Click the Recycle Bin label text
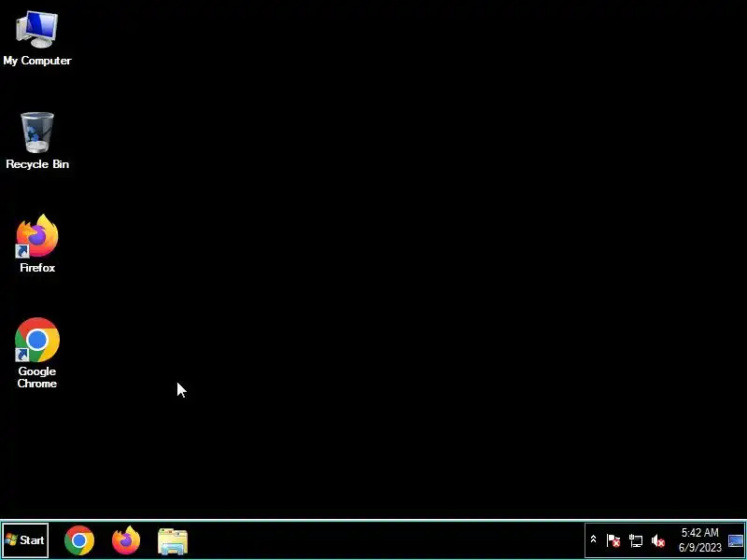The height and width of the screenshot is (560, 747). 37,164
